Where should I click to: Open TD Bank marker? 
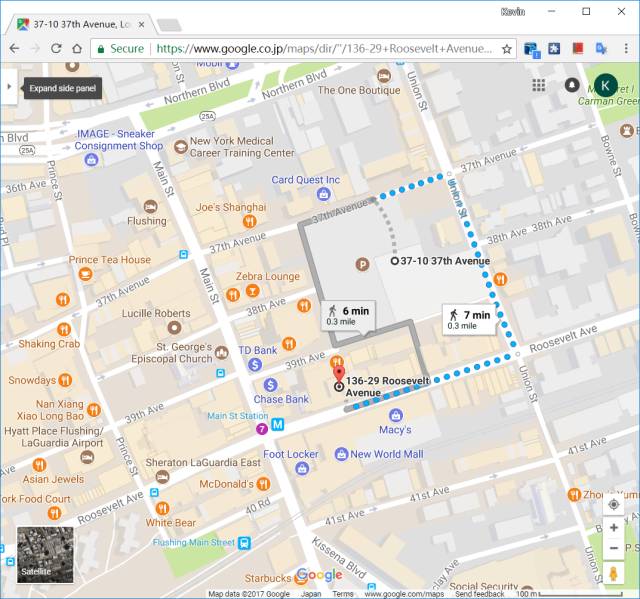pos(255,364)
